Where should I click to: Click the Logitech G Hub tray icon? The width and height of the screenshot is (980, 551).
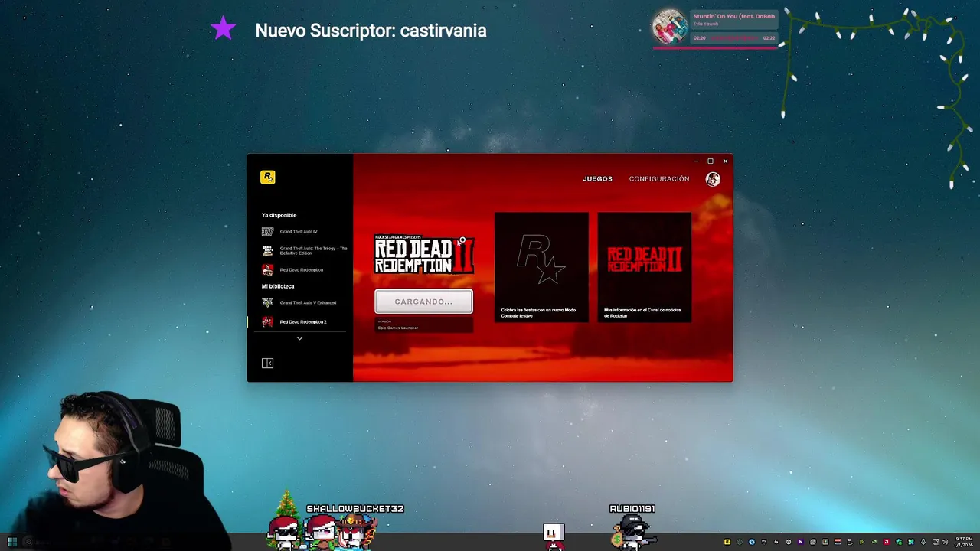pos(776,542)
